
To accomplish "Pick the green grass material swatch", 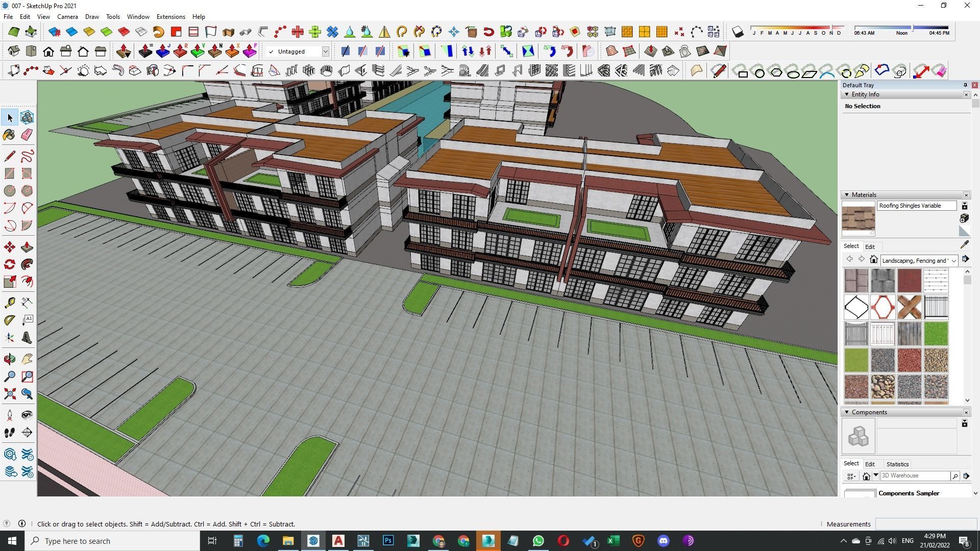I will point(936,333).
